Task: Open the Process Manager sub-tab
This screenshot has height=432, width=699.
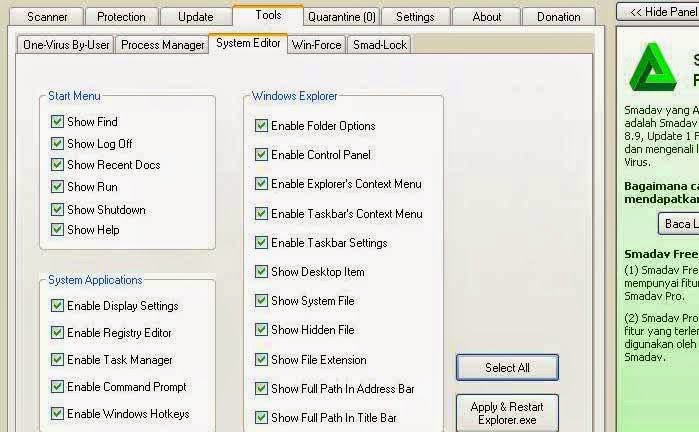Action: (162, 45)
